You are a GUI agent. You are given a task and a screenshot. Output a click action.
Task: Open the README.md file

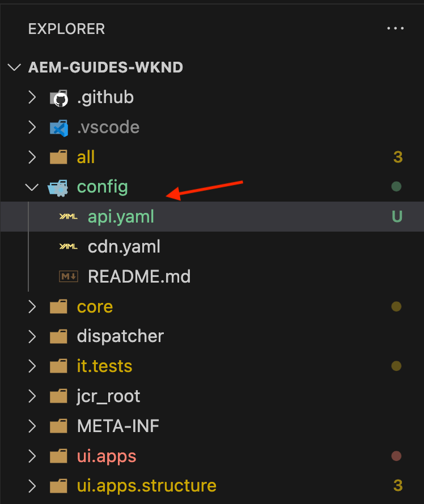pos(139,276)
